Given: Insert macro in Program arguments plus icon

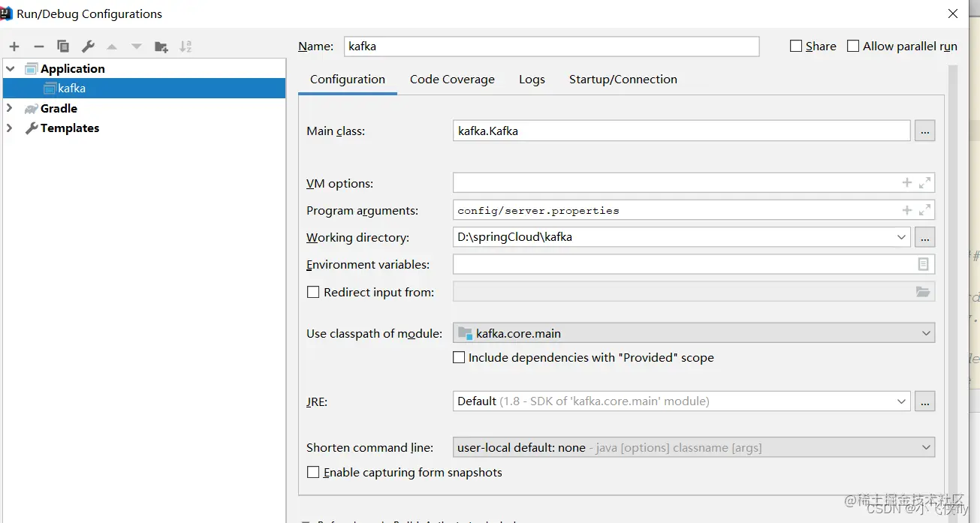Looking at the screenshot, I should point(907,210).
